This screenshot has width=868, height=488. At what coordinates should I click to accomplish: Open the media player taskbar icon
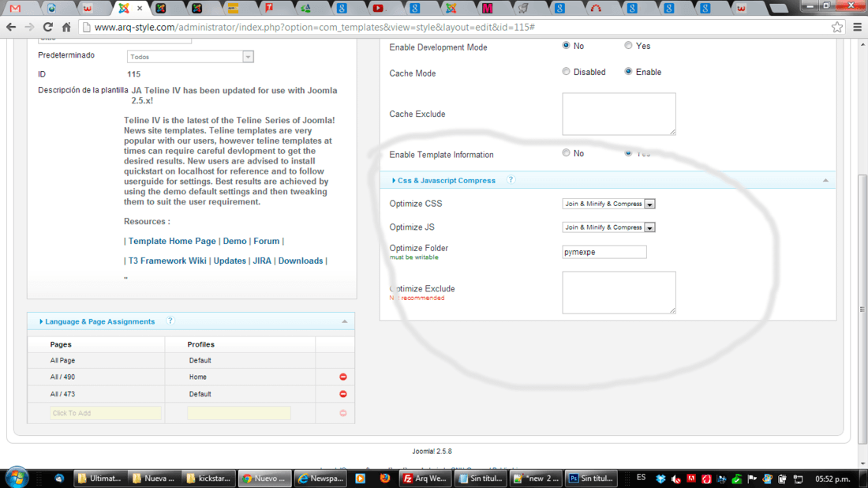tap(361, 478)
